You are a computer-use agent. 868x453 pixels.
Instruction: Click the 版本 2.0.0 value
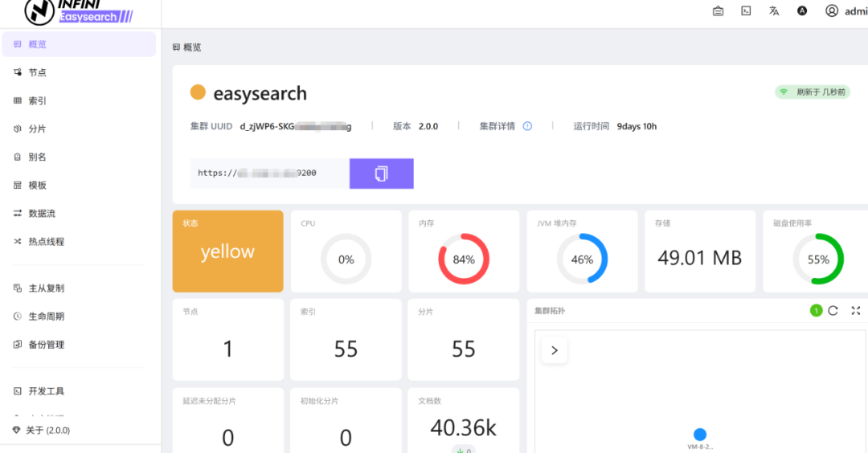428,126
